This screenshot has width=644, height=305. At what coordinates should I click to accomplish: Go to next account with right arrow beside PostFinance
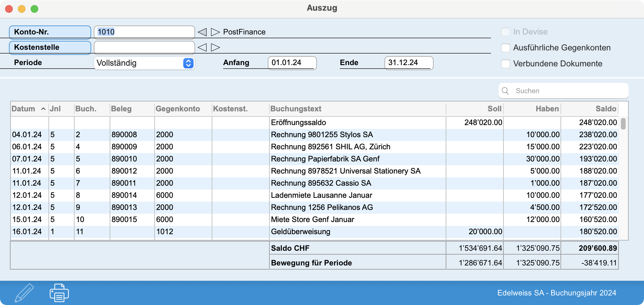[x=216, y=32]
